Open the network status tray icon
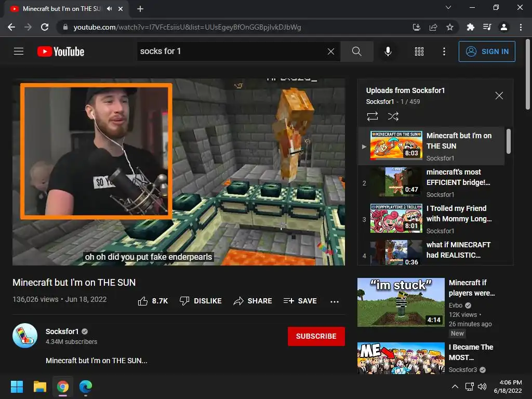532x399 pixels. 470,387
